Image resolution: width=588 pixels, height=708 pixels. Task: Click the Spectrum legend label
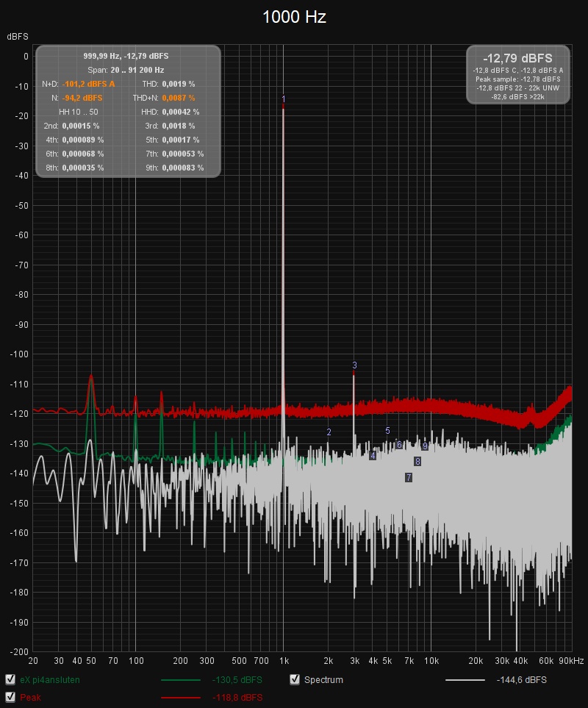pos(323,679)
